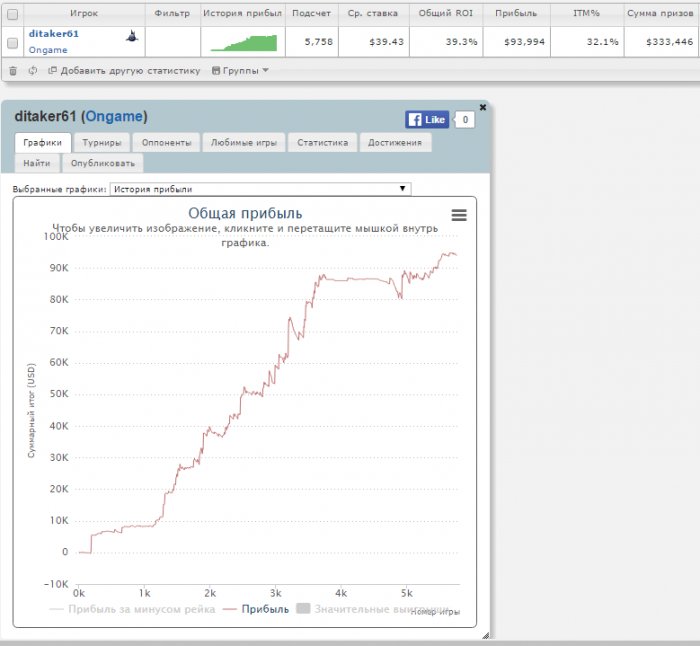Open the ditaker61 player name link
The image size is (700, 646).
[53, 34]
